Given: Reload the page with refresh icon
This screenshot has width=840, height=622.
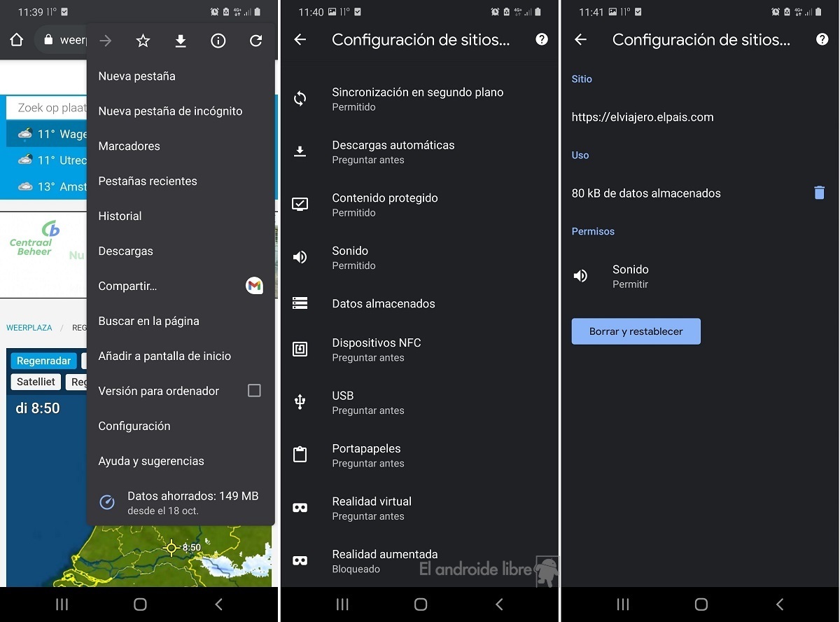Looking at the screenshot, I should [x=256, y=41].
